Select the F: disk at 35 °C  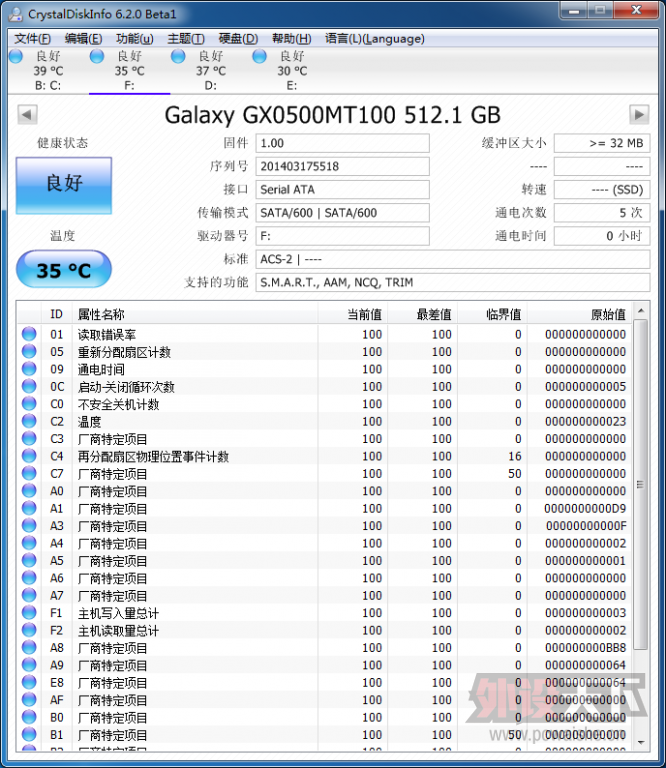click(x=129, y=71)
